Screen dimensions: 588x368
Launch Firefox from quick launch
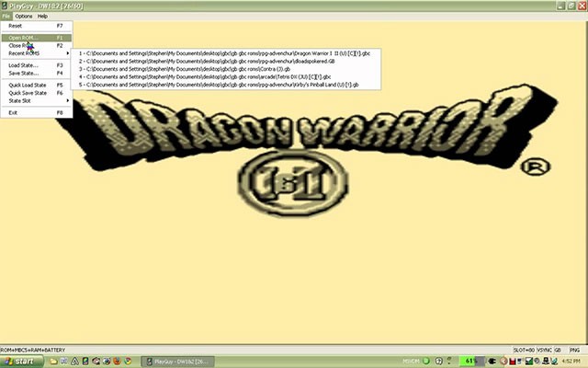click(117, 362)
